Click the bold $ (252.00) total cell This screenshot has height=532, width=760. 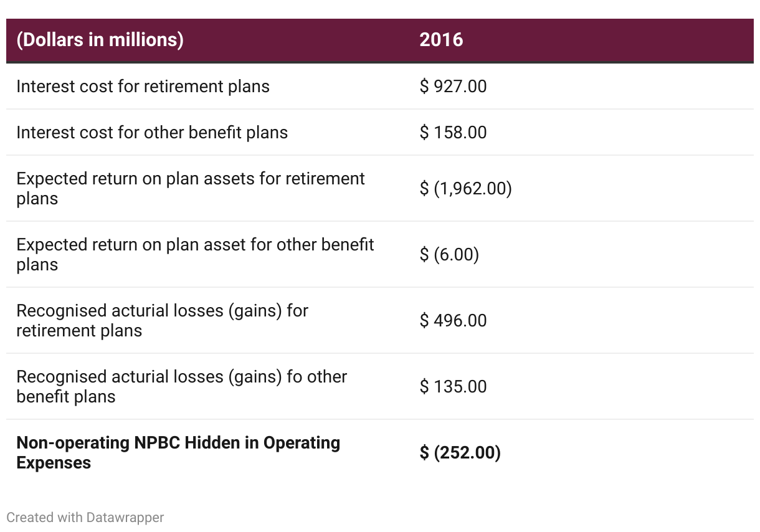click(x=460, y=452)
